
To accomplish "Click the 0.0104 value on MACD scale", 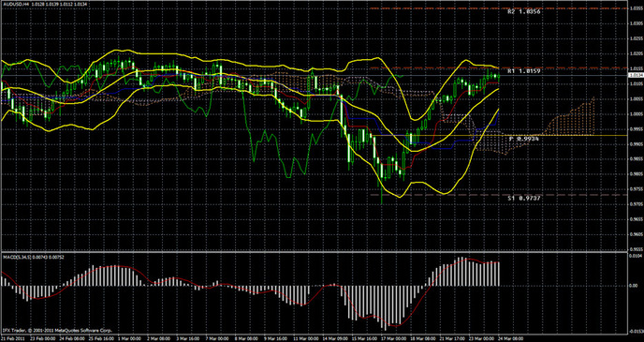I will (636, 256).
